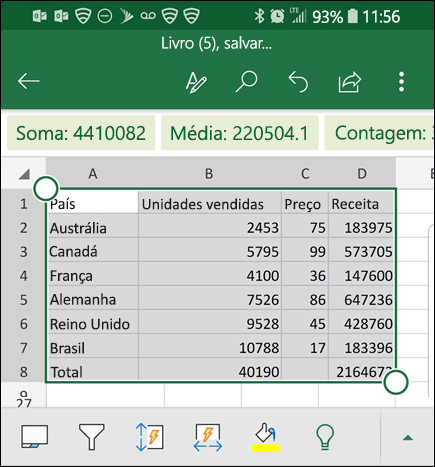Tap the Média: 220504.1 chip
This screenshot has height=467, width=435.
(239, 133)
